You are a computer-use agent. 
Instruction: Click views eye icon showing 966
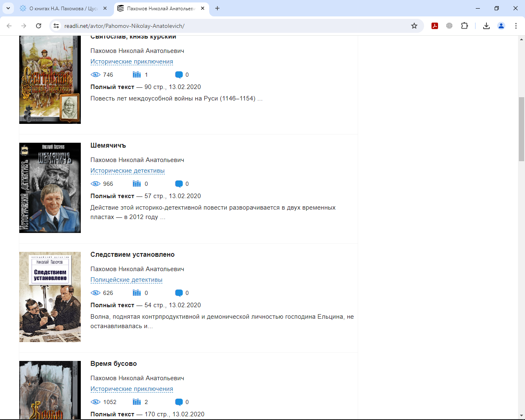[95, 184]
